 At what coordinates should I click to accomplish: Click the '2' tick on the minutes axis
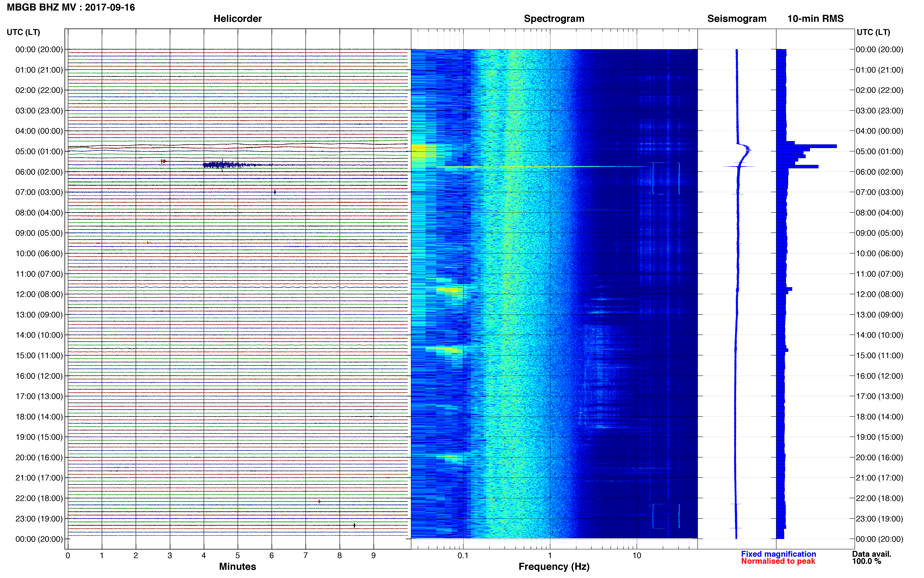(136, 555)
